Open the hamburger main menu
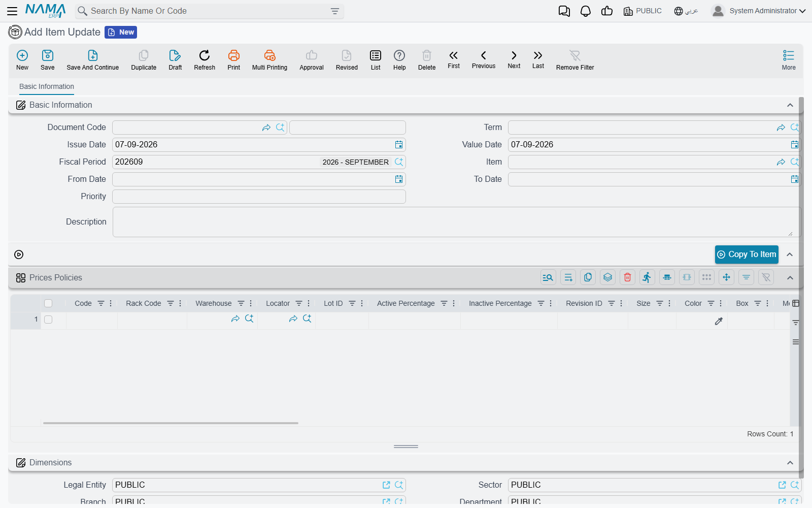Screen dimensions: 812x508 [x=12, y=11]
